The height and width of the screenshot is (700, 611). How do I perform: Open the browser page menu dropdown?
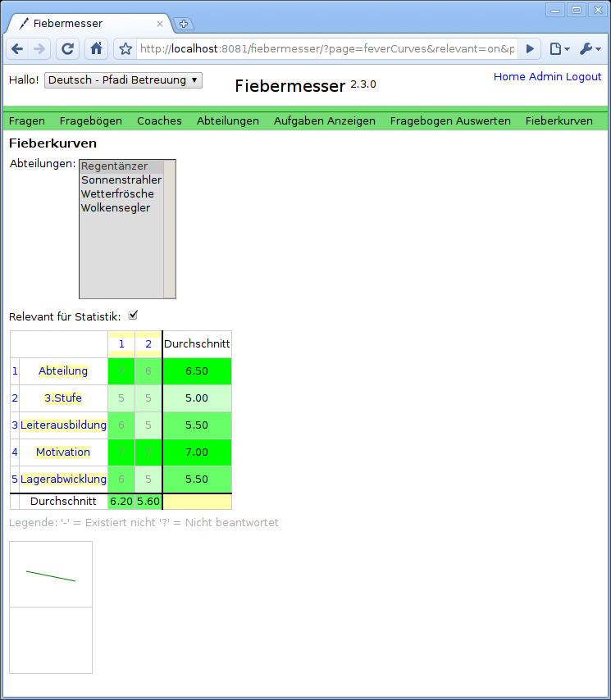(559, 49)
